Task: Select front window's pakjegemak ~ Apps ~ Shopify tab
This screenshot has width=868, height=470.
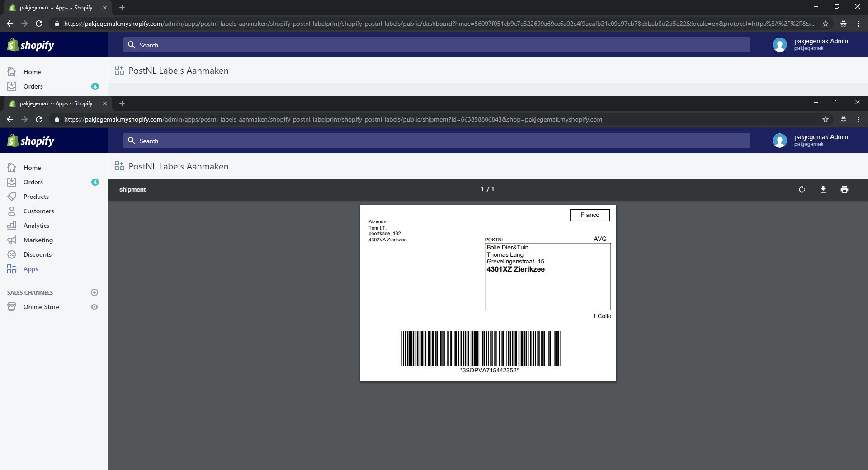Action: (x=56, y=103)
